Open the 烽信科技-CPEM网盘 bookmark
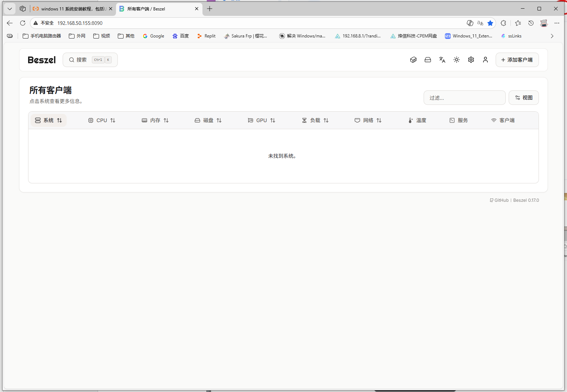The height and width of the screenshot is (392, 567). click(x=414, y=36)
